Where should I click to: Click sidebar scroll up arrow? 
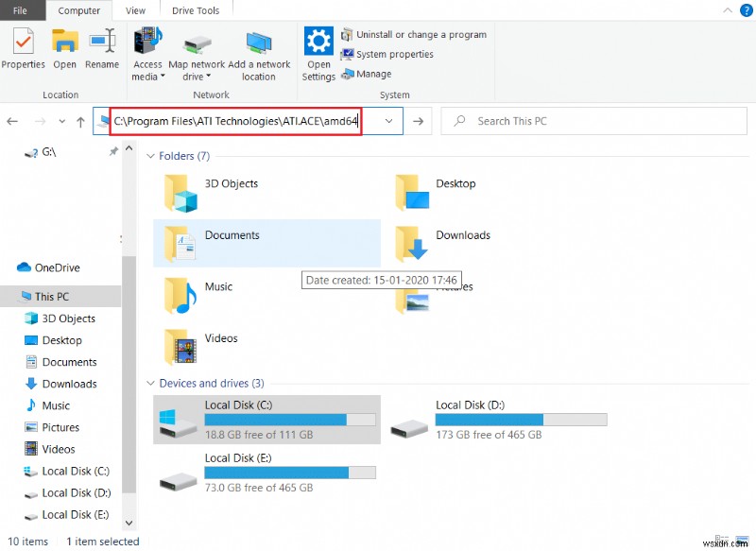pos(129,149)
